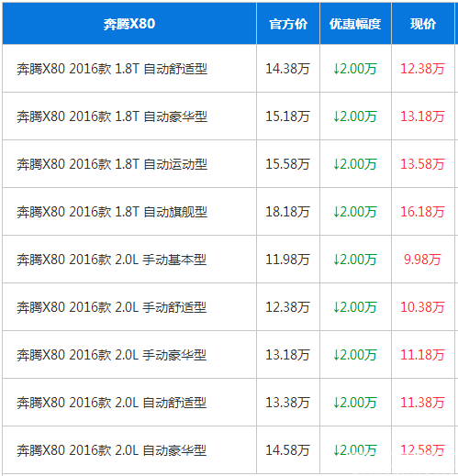Click official price 11.98万
Viewport: 458px width, 476px height.
pyautogui.click(x=287, y=260)
